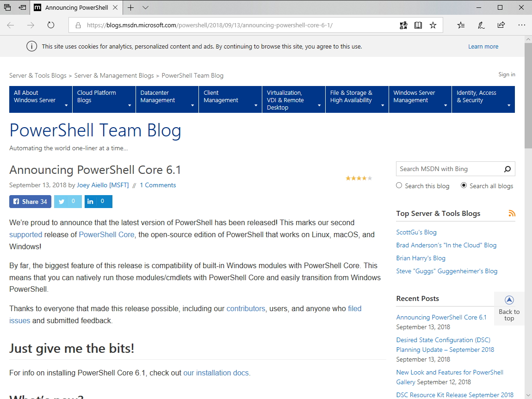
Task: Switch to the Announcing PowerShell tab
Action: 76,7
